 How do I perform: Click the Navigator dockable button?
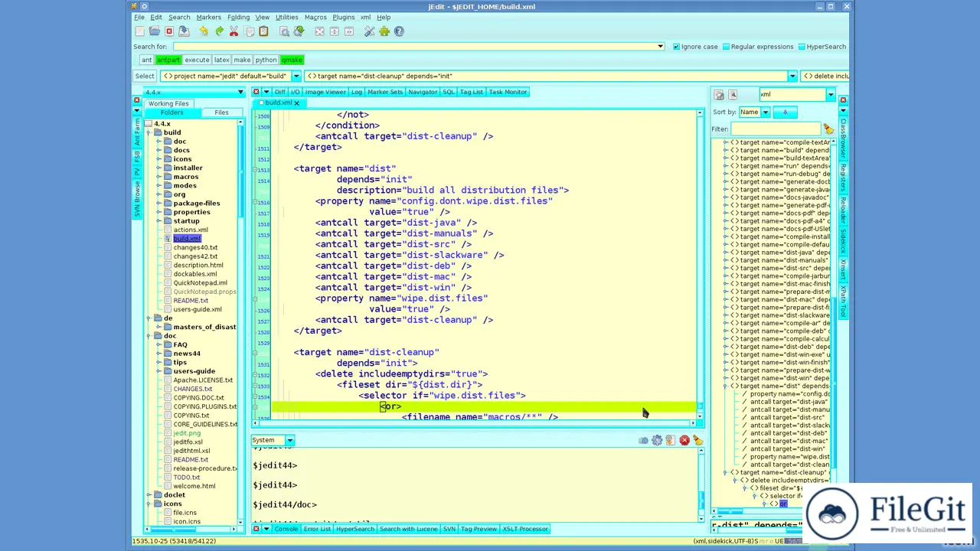click(x=423, y=92)
